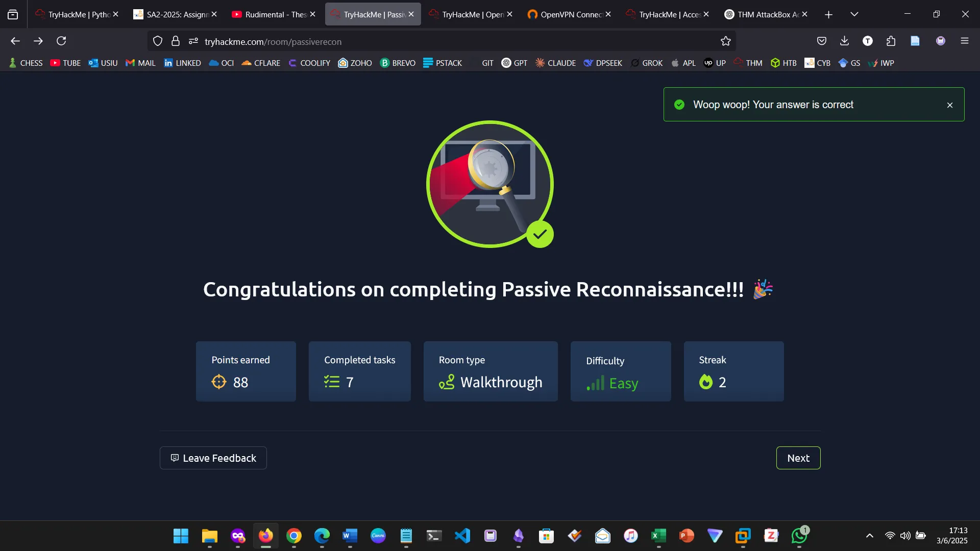The image size is (980, 551).
Task: Toggle the bookmark star for this page
Action: pos(725,41)
